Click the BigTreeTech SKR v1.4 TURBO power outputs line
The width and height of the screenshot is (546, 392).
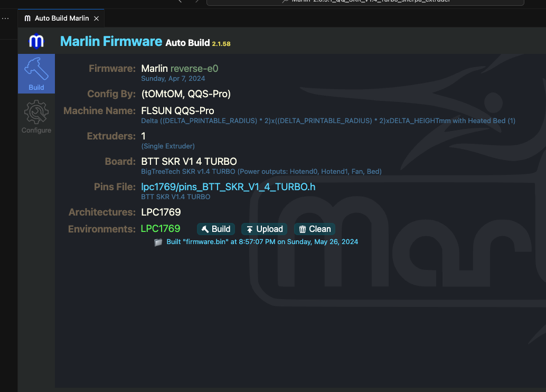pos(261,172)
